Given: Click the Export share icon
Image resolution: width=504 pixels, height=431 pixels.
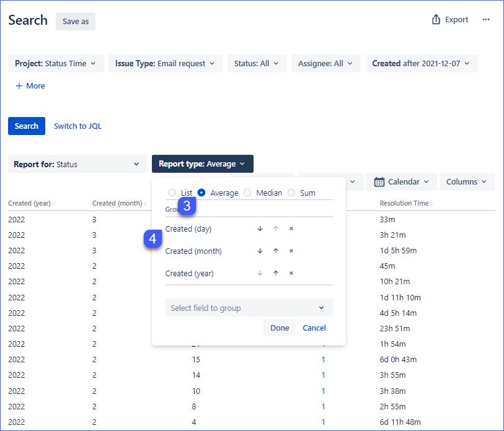Looking at the screenshot, I should 436,20.
